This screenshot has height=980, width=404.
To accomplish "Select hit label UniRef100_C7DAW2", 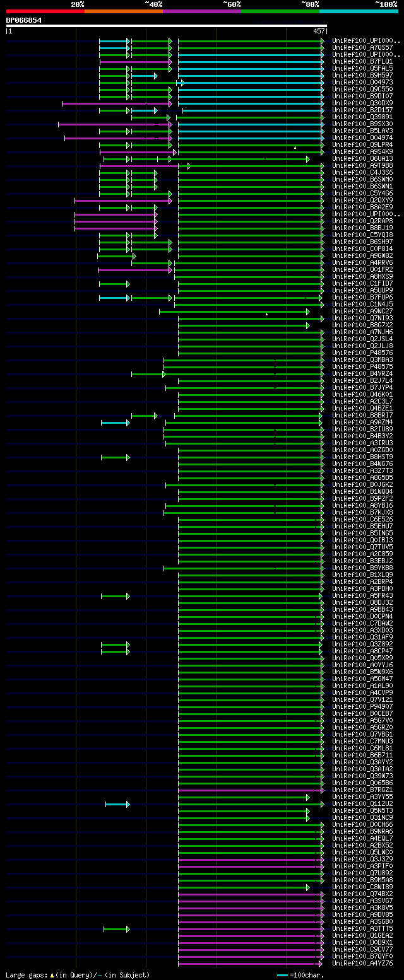I will click(x=362, y=623).
